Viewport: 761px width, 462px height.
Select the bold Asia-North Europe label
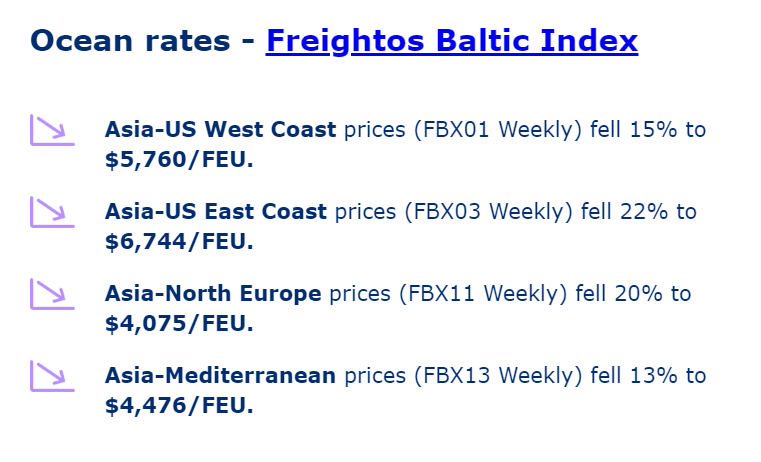(213, 294)
